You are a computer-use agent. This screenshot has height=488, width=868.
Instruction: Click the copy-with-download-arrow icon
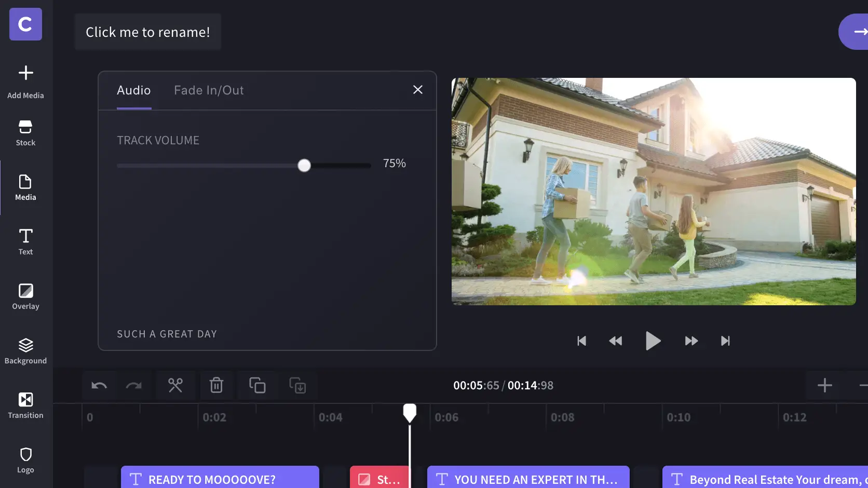[x=297, y=386]
